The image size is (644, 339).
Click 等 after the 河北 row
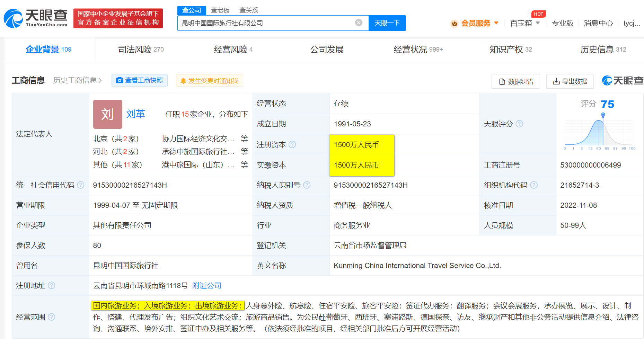245,152
